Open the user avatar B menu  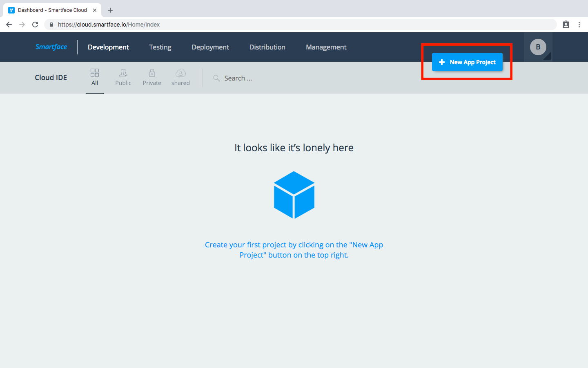538,47
